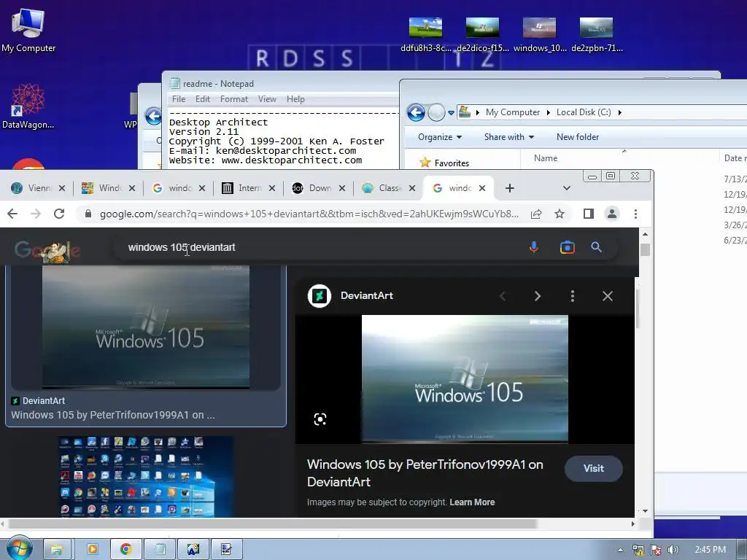Click volume speaker icon in system tray
Screen dimensions: 747x560
(673, 550)
